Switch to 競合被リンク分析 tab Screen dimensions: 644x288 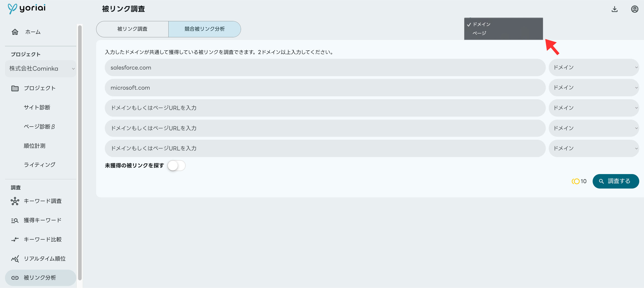[205, 29]
